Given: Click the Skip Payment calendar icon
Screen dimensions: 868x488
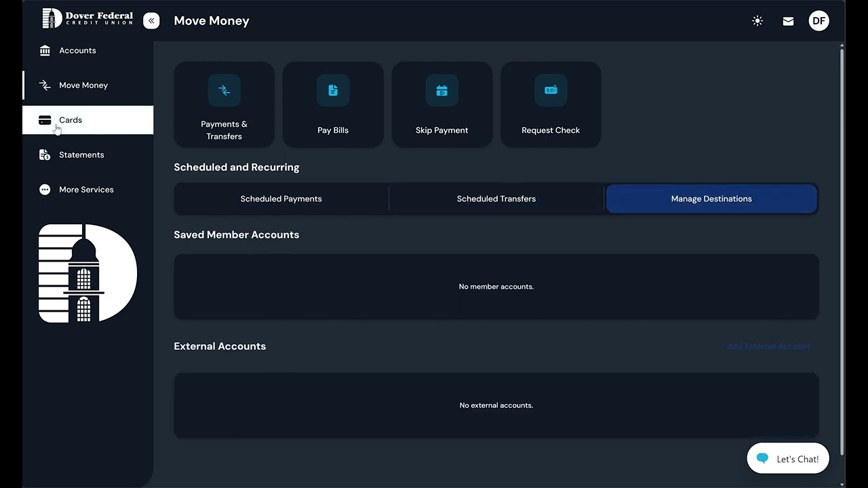Looking at the screenshot, I should [441, 91].
